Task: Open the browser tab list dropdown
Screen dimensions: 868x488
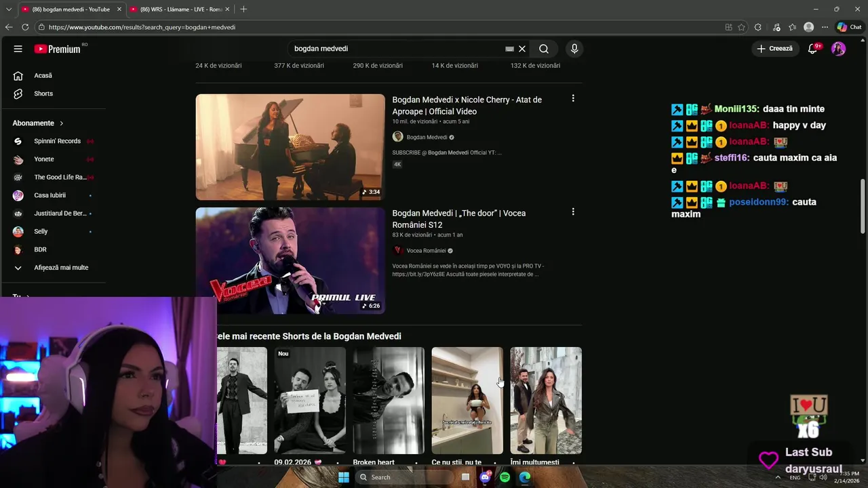Action: [7, 9]
